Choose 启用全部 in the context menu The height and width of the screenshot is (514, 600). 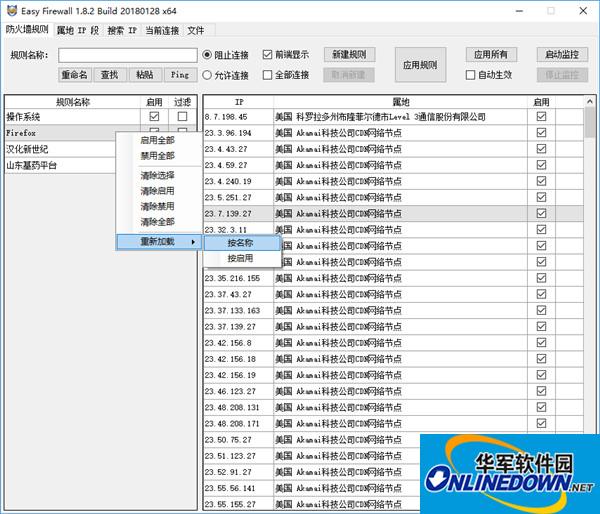158,140
